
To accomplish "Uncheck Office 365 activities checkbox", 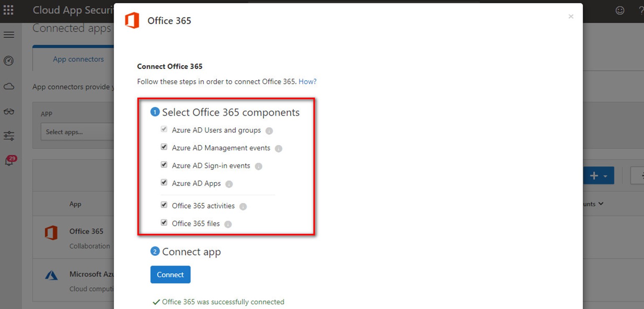I will [x=164, y=205].
